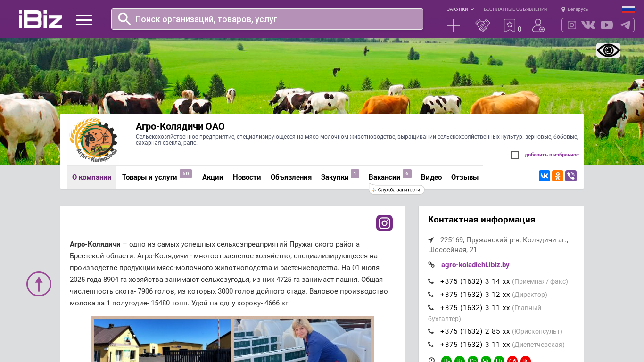Click phone icon beside Директор number
The height and width of the screenshot is (362, 644).
pos(431,295)
